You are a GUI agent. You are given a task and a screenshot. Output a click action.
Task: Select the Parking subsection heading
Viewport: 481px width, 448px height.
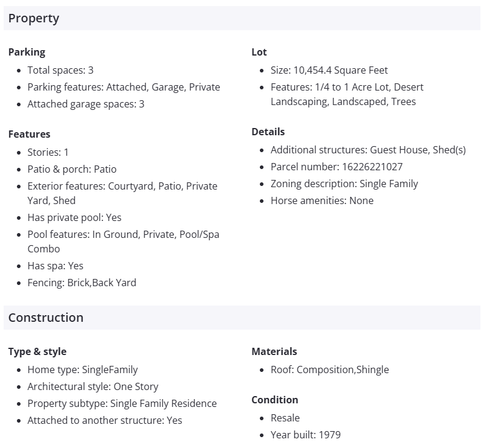pyautogui.click(x=27, y=52)
